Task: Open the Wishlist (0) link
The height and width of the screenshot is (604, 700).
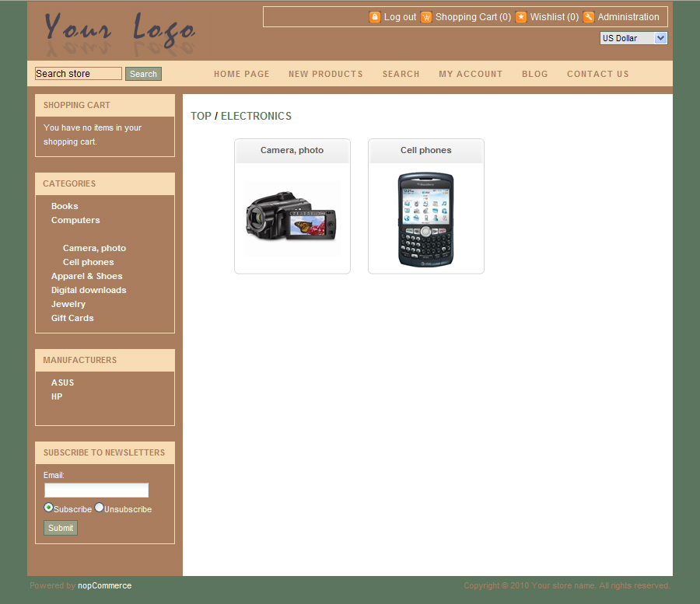Action: coord(554,17)
